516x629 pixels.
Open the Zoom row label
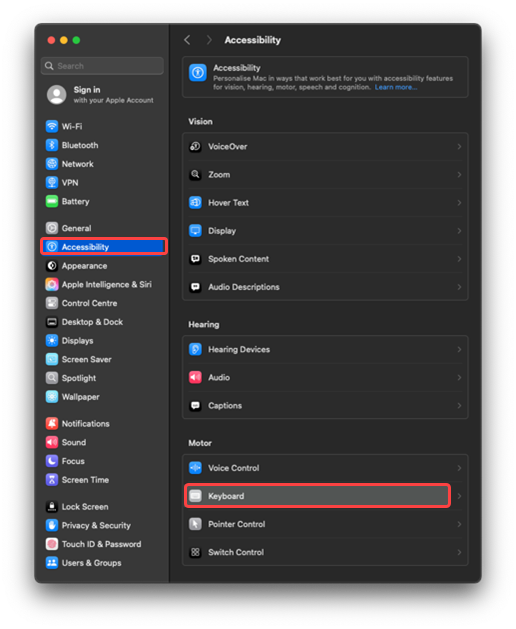click(219, 174)
